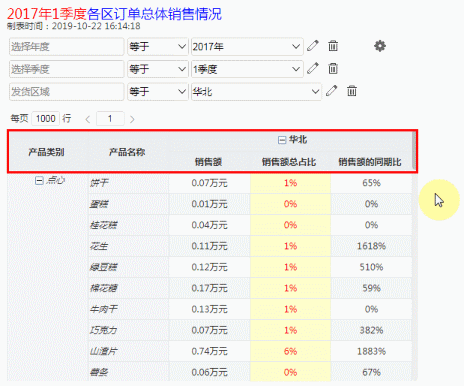Delete the 选择年度 filter row
This screenshot has height=386, width=464.
point(333,46)
